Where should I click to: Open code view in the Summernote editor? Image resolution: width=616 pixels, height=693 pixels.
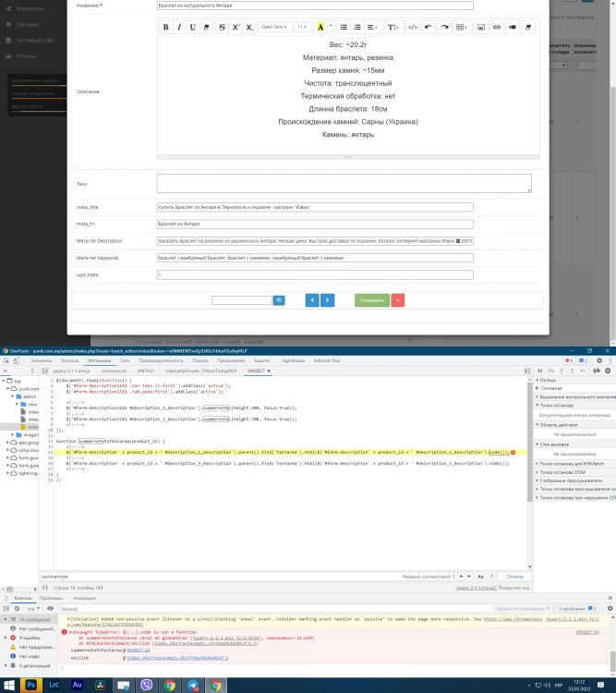[412, 28]
